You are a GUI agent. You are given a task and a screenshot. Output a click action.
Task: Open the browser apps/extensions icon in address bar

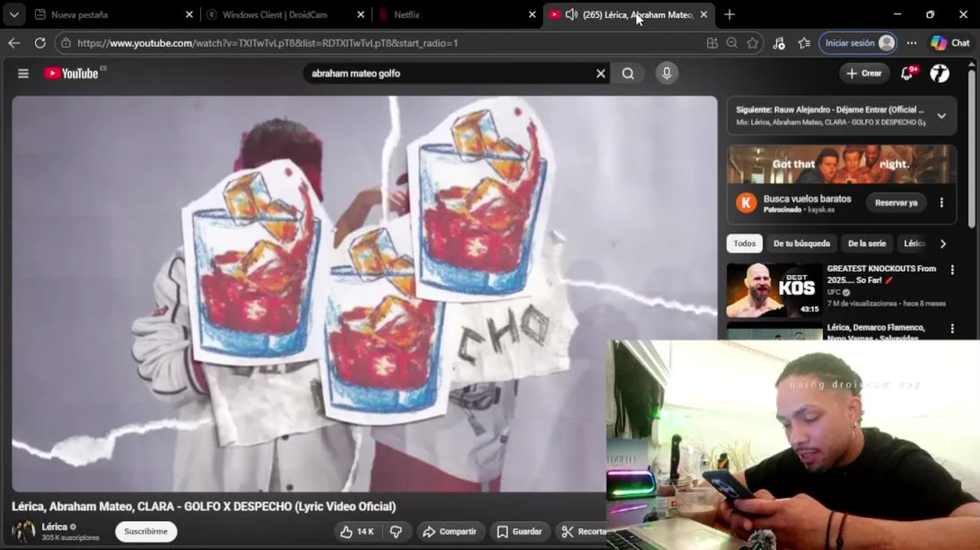coord(712,43)
